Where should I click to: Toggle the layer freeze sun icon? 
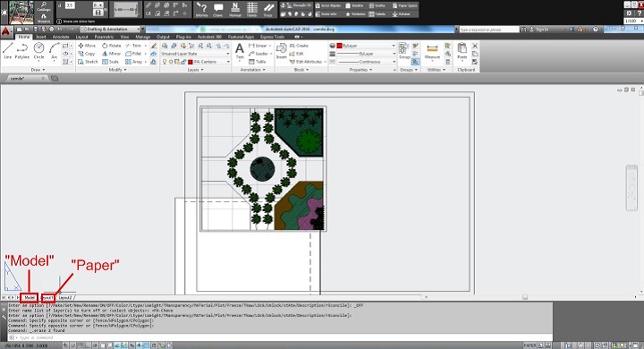click(x=171, y=62)
